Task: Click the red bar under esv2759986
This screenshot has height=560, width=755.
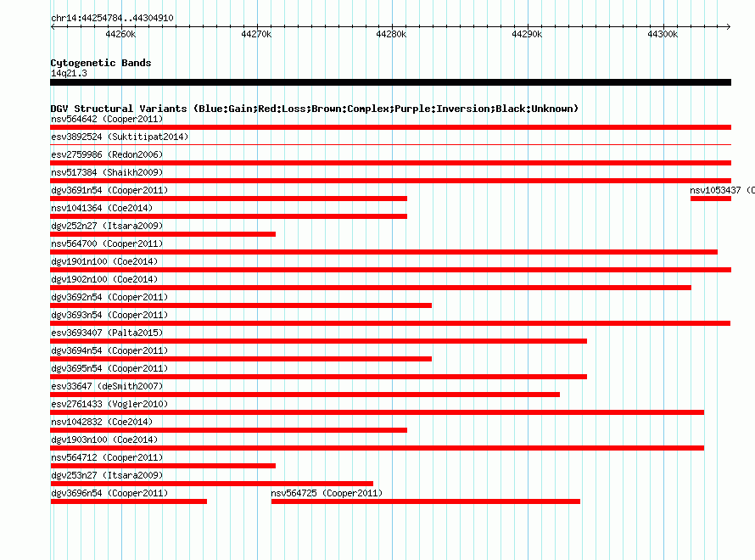Action: click(390, 163)
